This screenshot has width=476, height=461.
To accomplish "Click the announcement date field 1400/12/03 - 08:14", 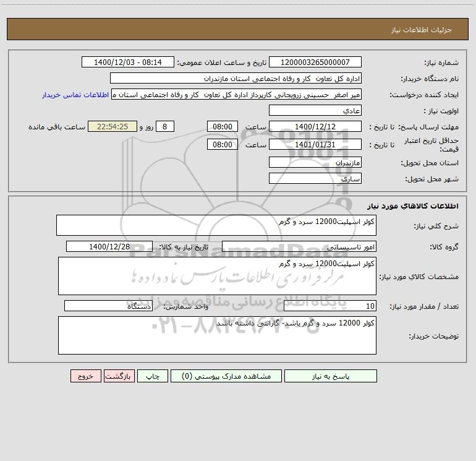I will point(128,62).
